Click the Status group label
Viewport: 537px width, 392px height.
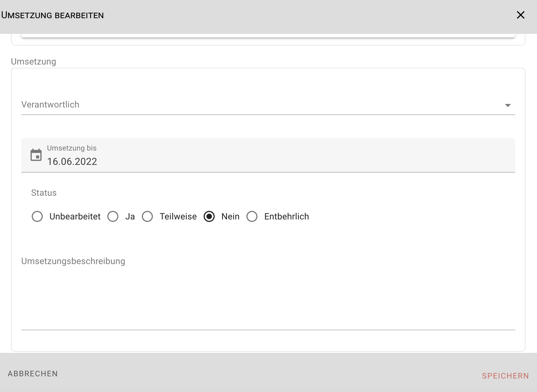pyautogui.click(x=44, y=193)
